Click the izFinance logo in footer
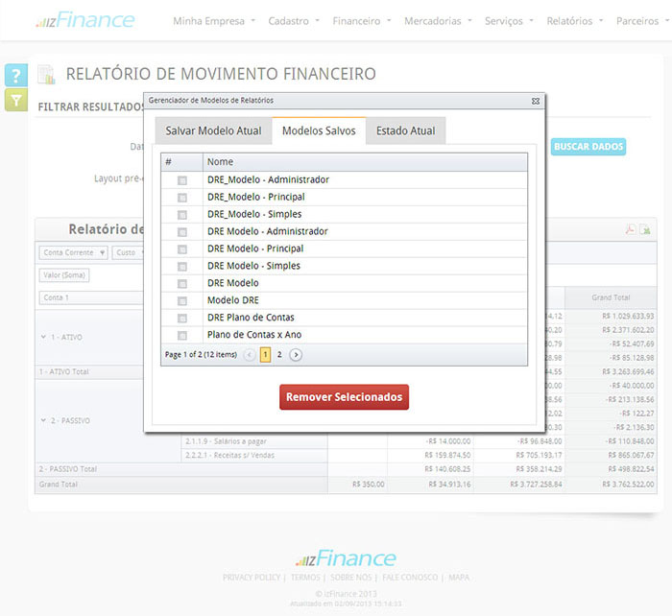The height and width of the screenshot is (616, 672). (346, 558)
